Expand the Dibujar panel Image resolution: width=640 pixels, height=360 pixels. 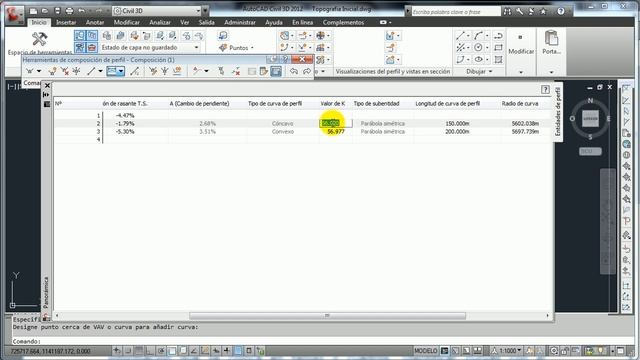480,71
